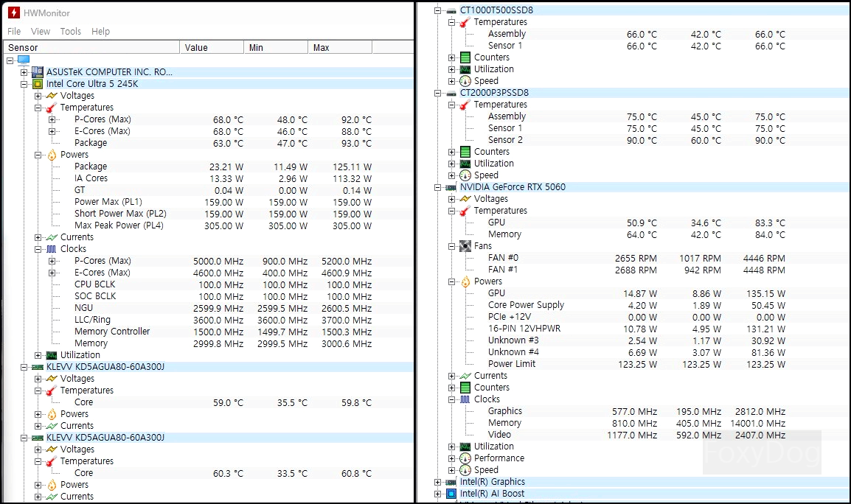The width and height of the screenshot is (851, 504).
Task: Select the 16-PIN 12VHPWR power row
Action: click(x=636, y=329)
